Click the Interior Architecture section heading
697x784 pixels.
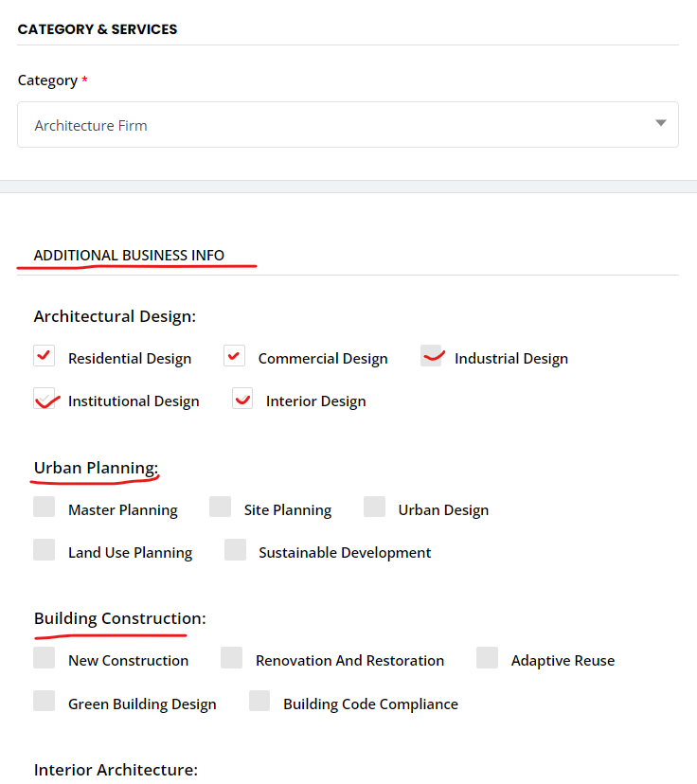click(116, 770)
